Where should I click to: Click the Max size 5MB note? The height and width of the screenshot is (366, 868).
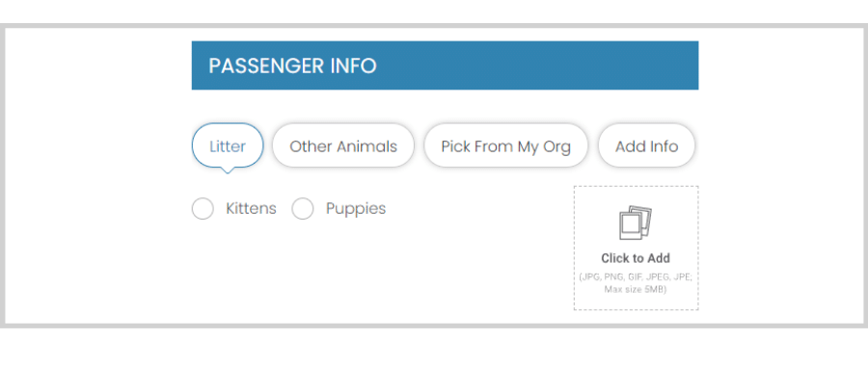[x=636, y=289]
